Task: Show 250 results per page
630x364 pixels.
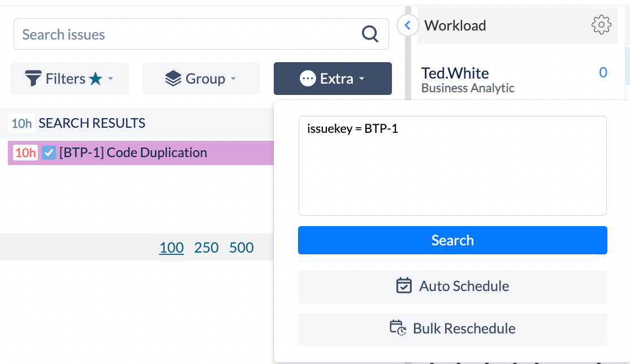Action: click(206, 248)
